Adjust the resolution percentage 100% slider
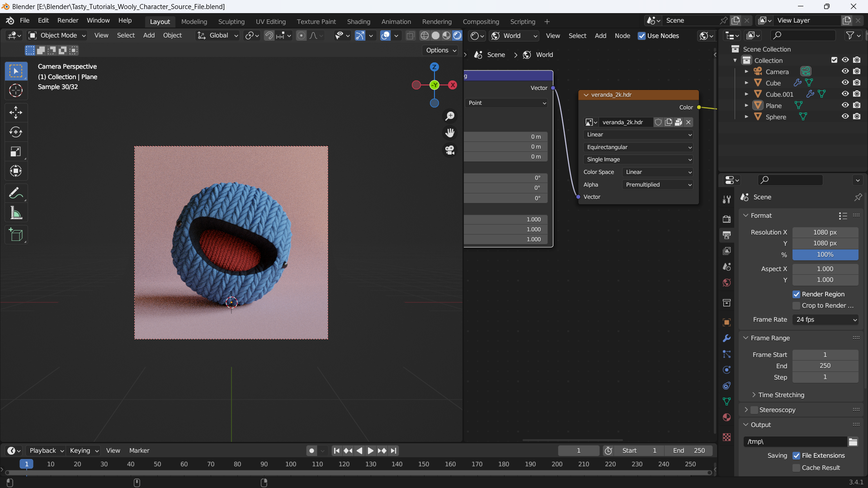 coord(826,255)
